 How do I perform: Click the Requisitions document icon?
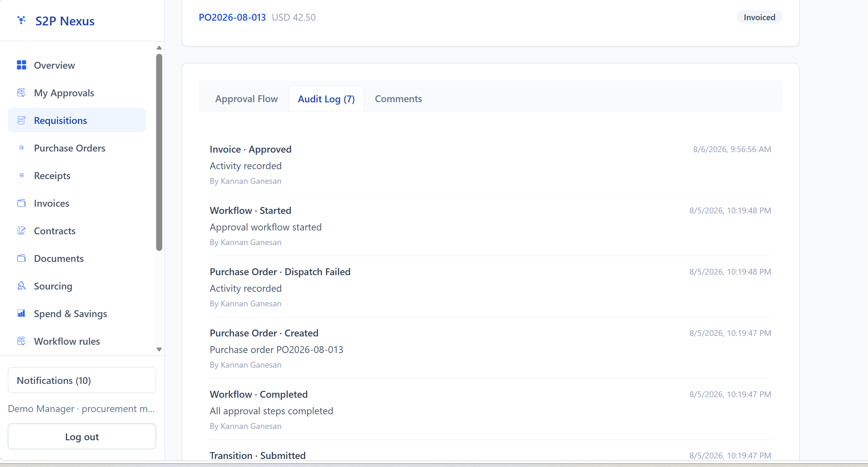coord(22,120)
